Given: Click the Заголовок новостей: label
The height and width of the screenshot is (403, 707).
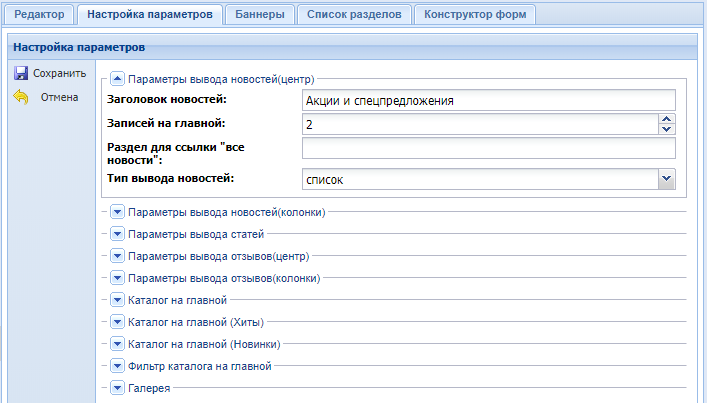Looking at the screenshot, I should pos(167,99).
